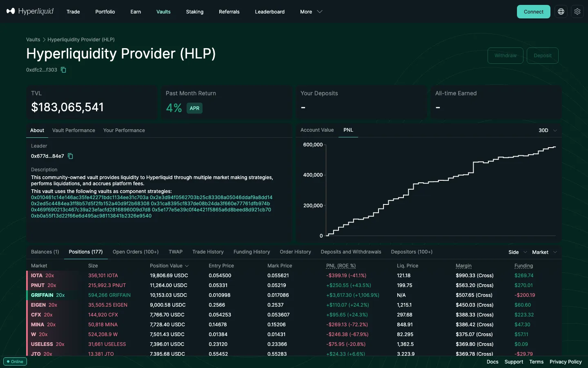Open component vault 0x010461c14e146ac... link
The image size is (588, 368).
(x=90, y=197)
